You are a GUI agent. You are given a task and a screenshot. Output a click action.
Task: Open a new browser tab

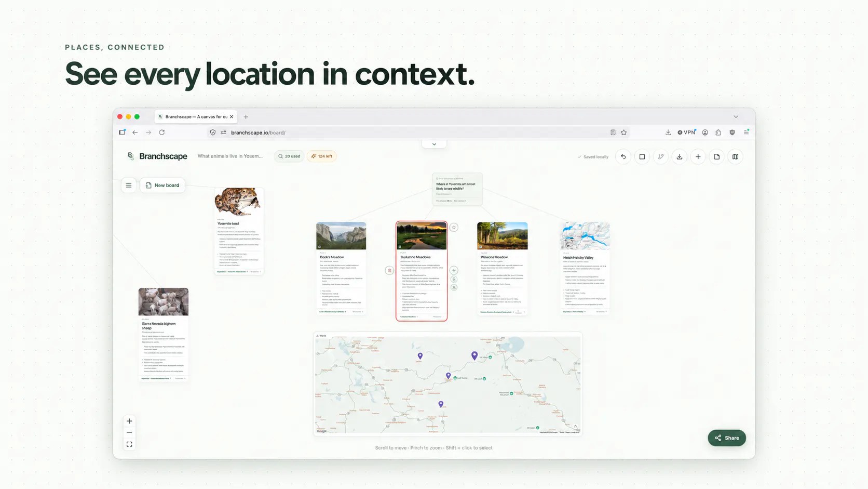point(246,117)
